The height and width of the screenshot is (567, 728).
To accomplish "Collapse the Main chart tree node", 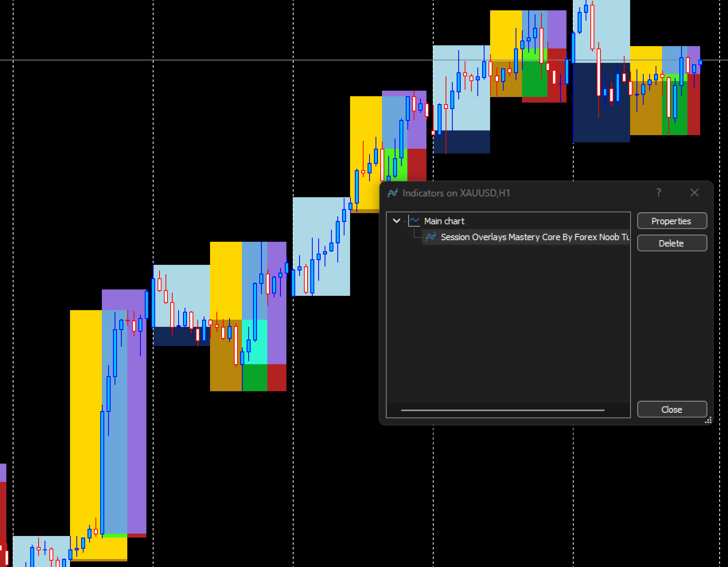I will [x=396, y=221].
